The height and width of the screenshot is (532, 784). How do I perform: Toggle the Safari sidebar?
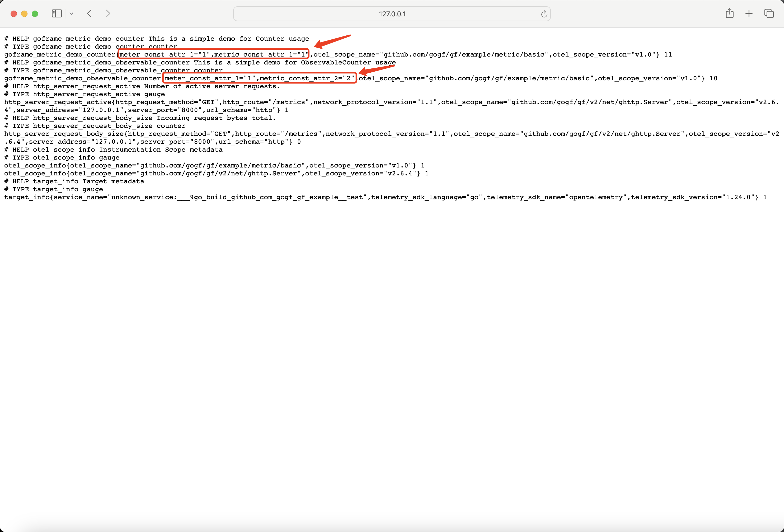click(57, 13)
